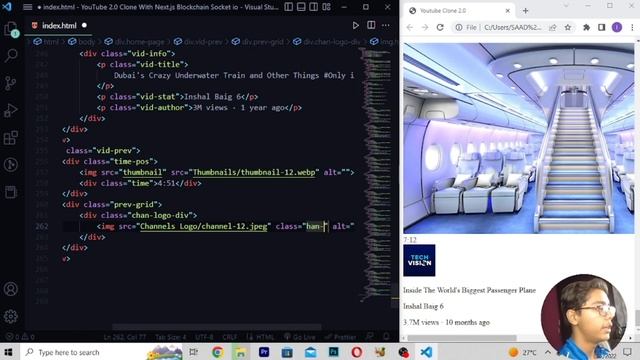Click the Channels Logo/channel-12.jpeg path
Image resolution: width=640 pixels, height=360 pixels.
[203, 226]
